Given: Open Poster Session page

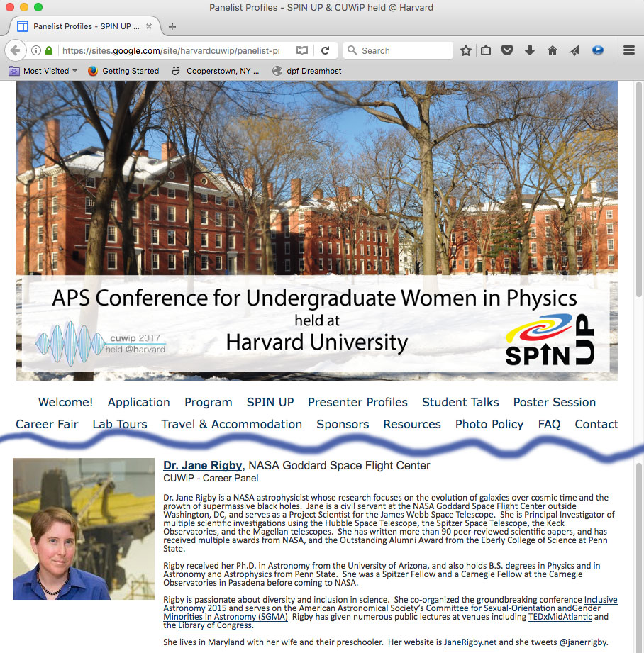Looking at the screenshot, I should point(555,402).
